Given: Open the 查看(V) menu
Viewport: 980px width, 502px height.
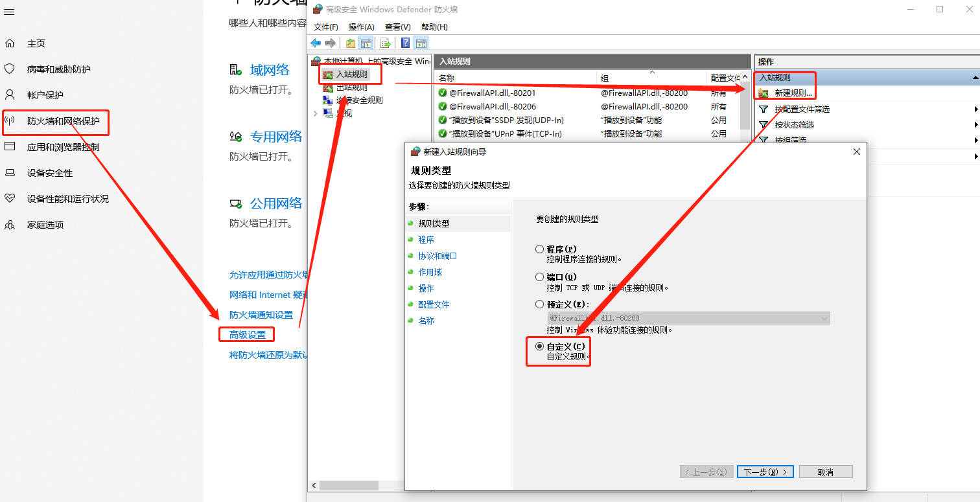Looking at the screenshot, I should [x=397, y=27].
